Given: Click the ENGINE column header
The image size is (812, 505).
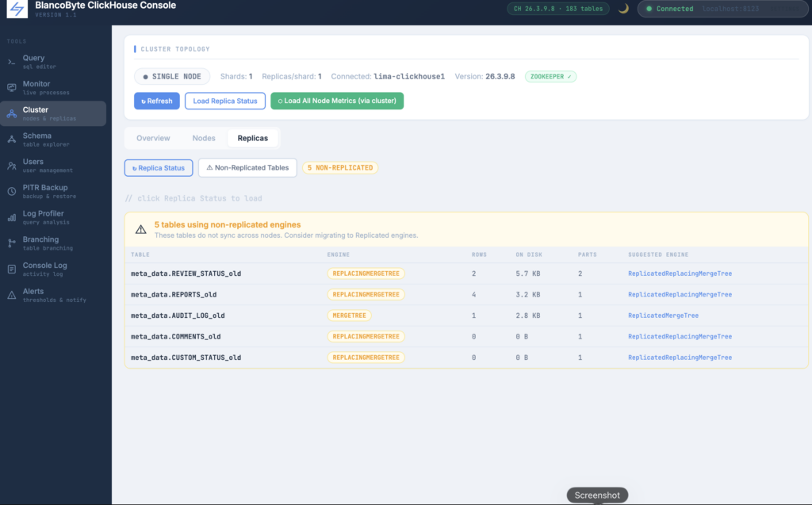Looking at the screenshot, I should pyautogui.click(x=338, y=254).
